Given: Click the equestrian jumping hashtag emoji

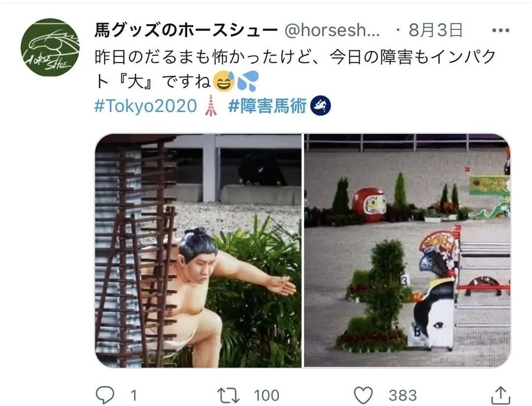Looking at the screenshot, I should (320, 106).
